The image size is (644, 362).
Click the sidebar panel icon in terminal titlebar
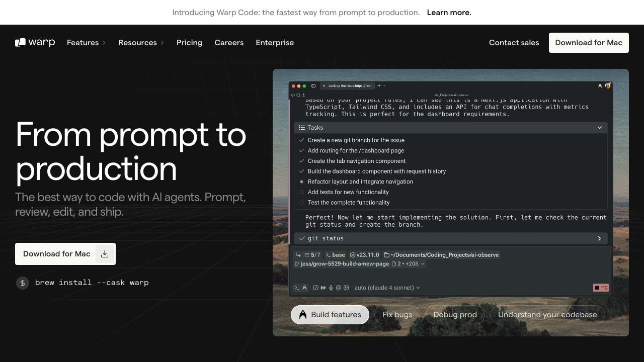point(313,86)
